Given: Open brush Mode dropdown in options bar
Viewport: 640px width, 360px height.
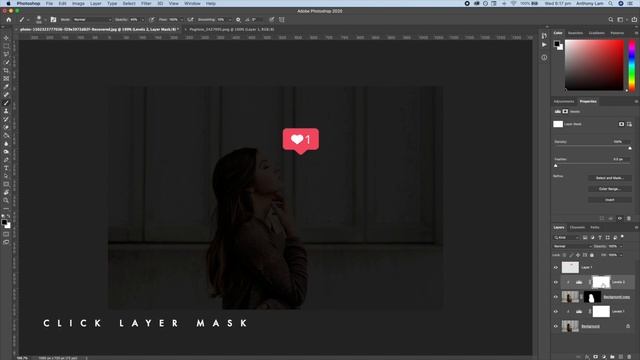Looking at the screenshot, I should coord(92,20).
